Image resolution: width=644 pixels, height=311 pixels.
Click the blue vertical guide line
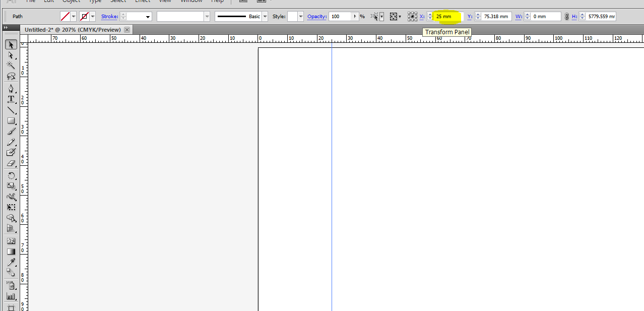332,176
